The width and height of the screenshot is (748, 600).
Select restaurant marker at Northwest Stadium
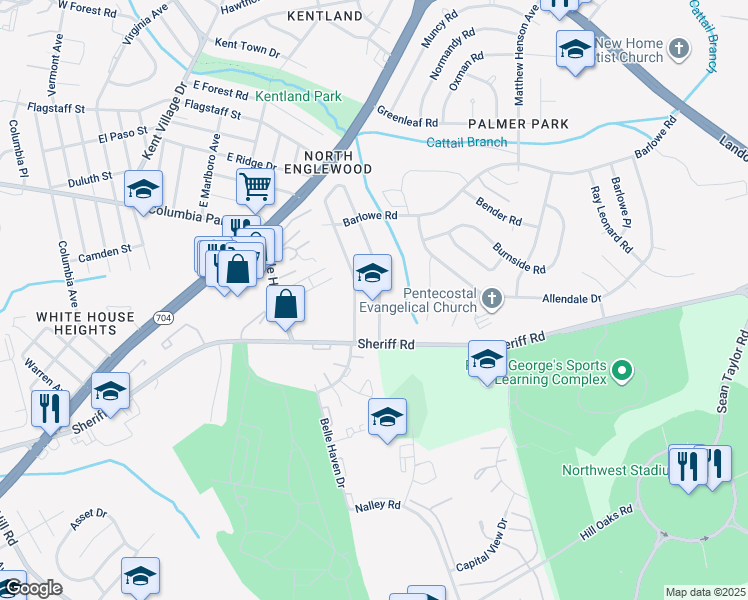coord(688,467)
